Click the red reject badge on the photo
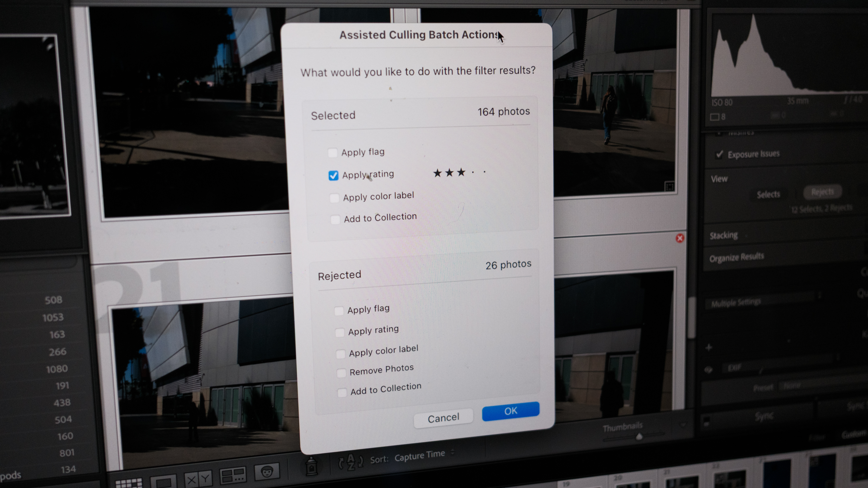The height and width of the screenshot is (488, 868). (680, 238)
